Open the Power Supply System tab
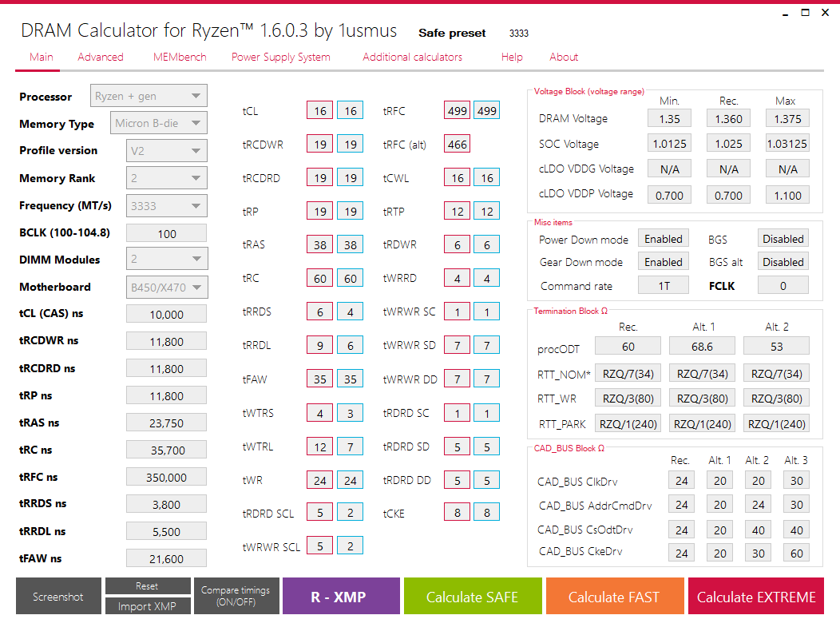Image resolution: width=840 pixels, height=631 pixels. (281, 57)
